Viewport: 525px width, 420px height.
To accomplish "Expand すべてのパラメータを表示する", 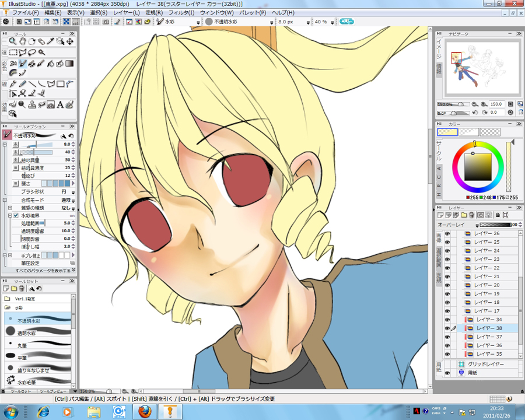I will tap(45, 270).
